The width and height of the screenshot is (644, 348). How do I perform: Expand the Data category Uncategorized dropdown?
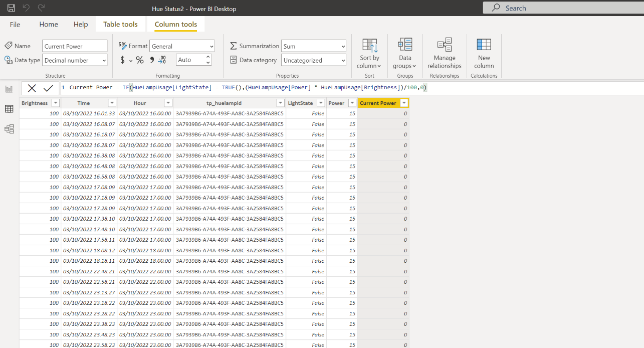[x=313, y=60]
